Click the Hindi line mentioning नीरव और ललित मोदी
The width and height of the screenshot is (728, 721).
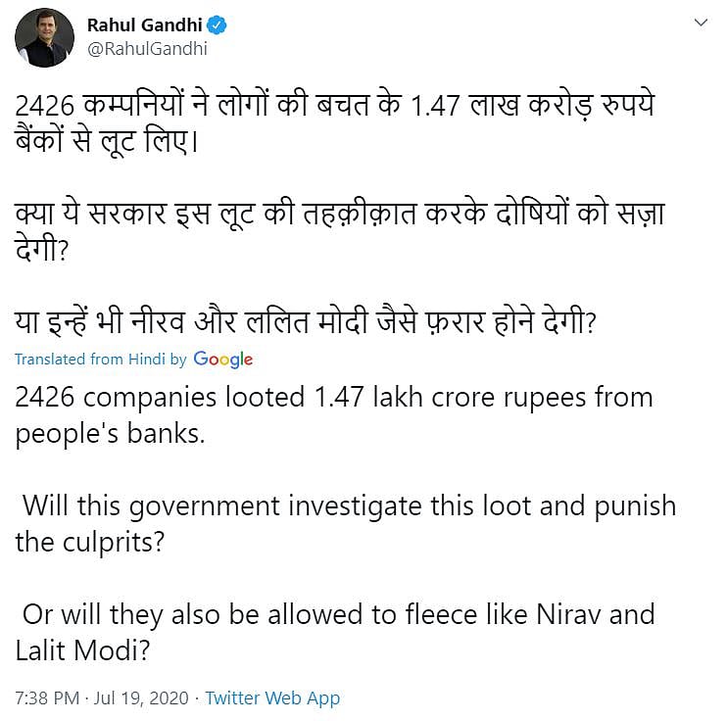pyautogui.click(x=305, y=322)
